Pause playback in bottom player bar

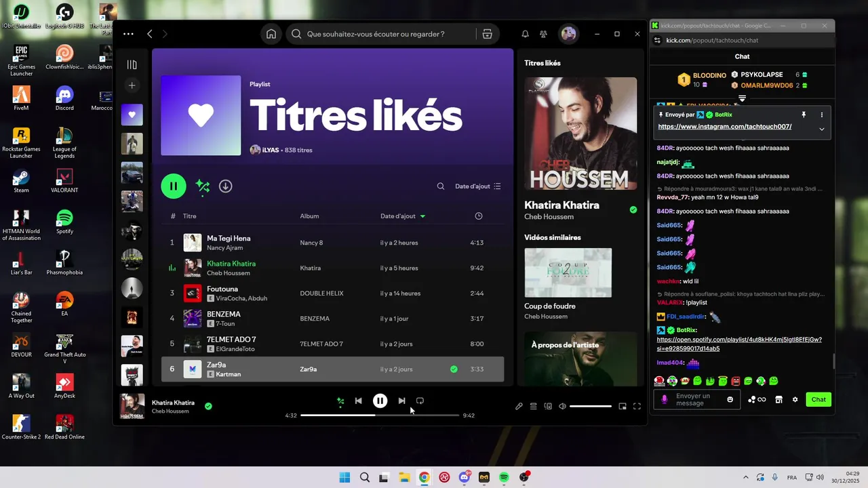pyautogui.click(x=380, y=401)
